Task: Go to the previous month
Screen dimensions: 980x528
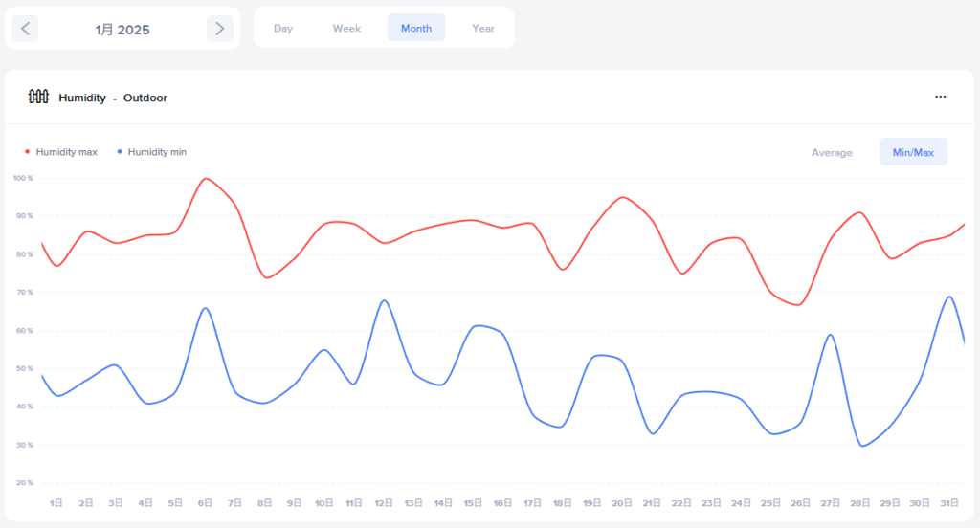Action: click(25, 29)
